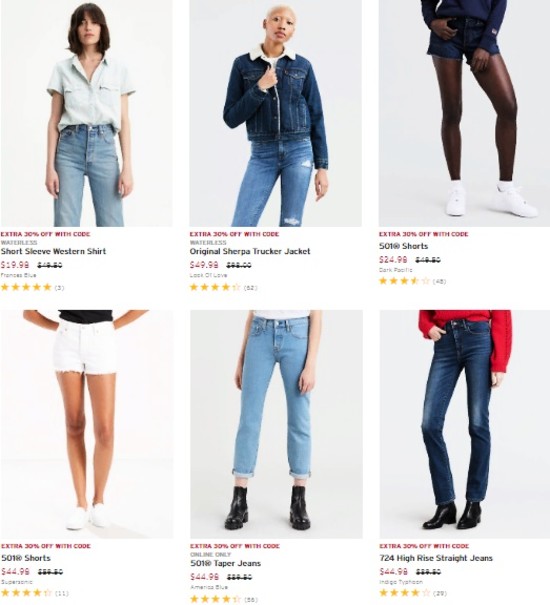Open the Short Sleeve Western Shirt product image
The width and height of the screenshot is (550, 605).
pyautogui.click(x=86, y=113)
